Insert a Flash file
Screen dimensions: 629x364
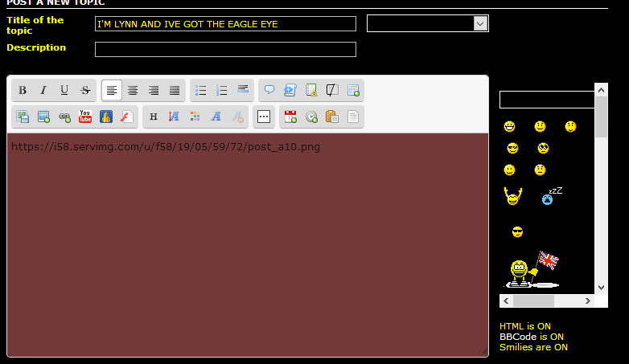pos(127,117)
